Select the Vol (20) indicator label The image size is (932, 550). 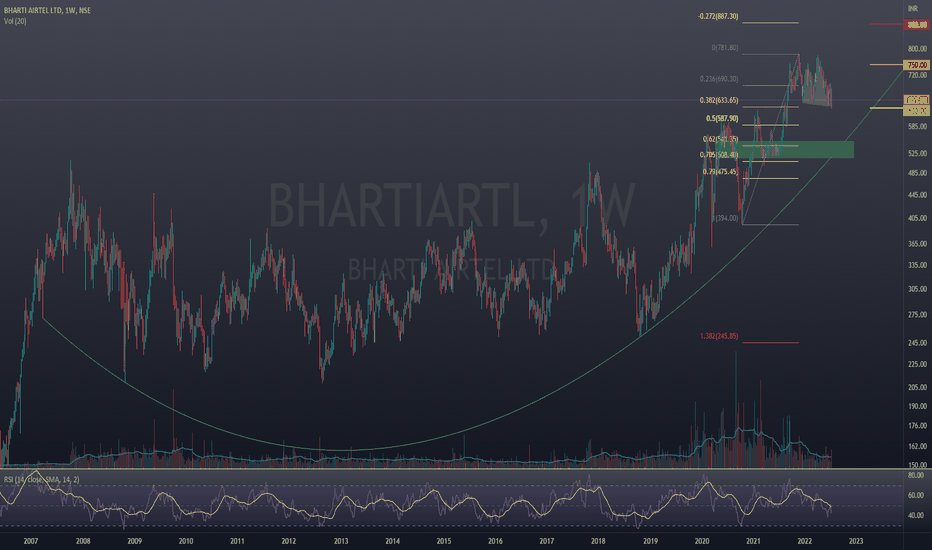15,21
